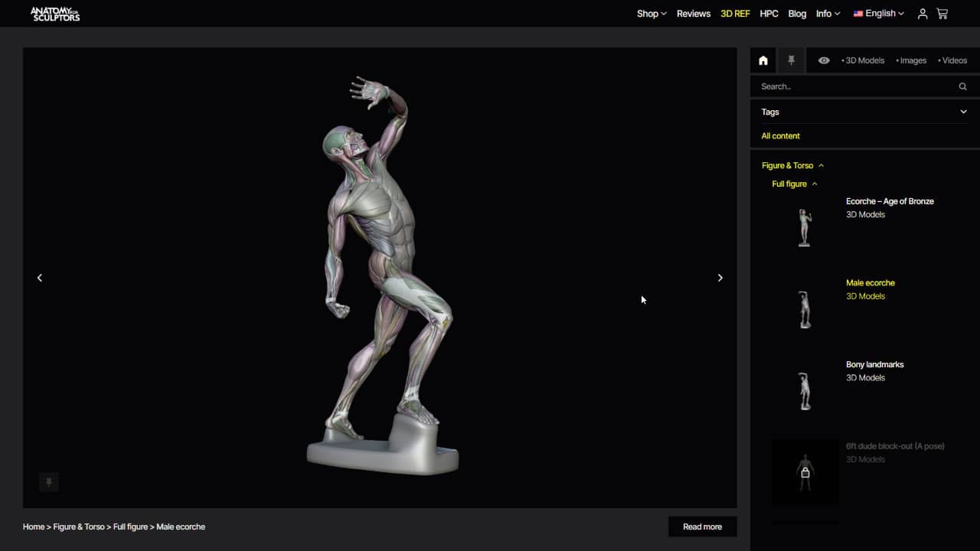Image resolution: width=980 pixels, height=551 pixels.
Task: Click the Read more button
Action: click(x=702, y=527)
